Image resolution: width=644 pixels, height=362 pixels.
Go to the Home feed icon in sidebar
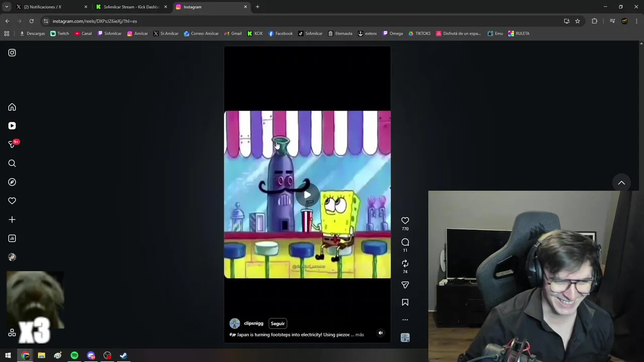[12, 107]
